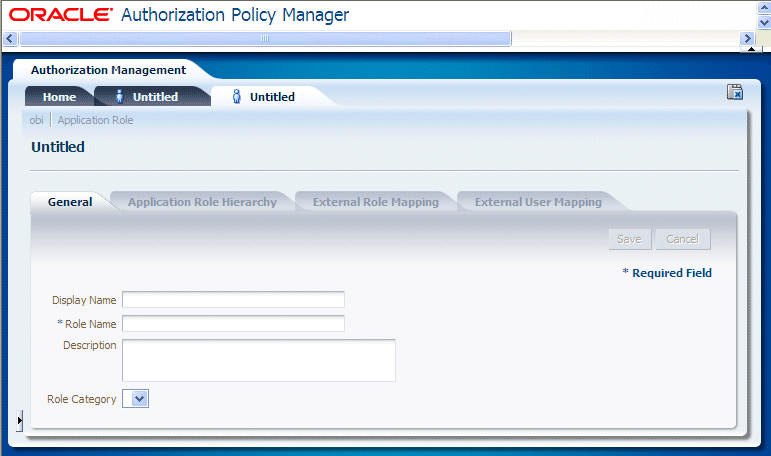Image resolution: width=771 pixels, height=456 pixels.
Task: Click the Cancel button
Action: [x=682, y=239]
